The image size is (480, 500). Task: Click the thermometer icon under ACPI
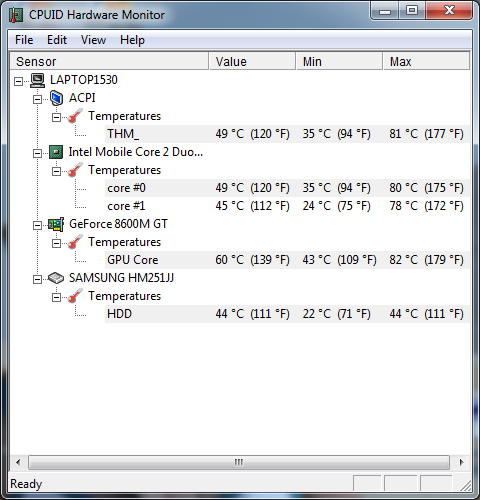point(75,116)
